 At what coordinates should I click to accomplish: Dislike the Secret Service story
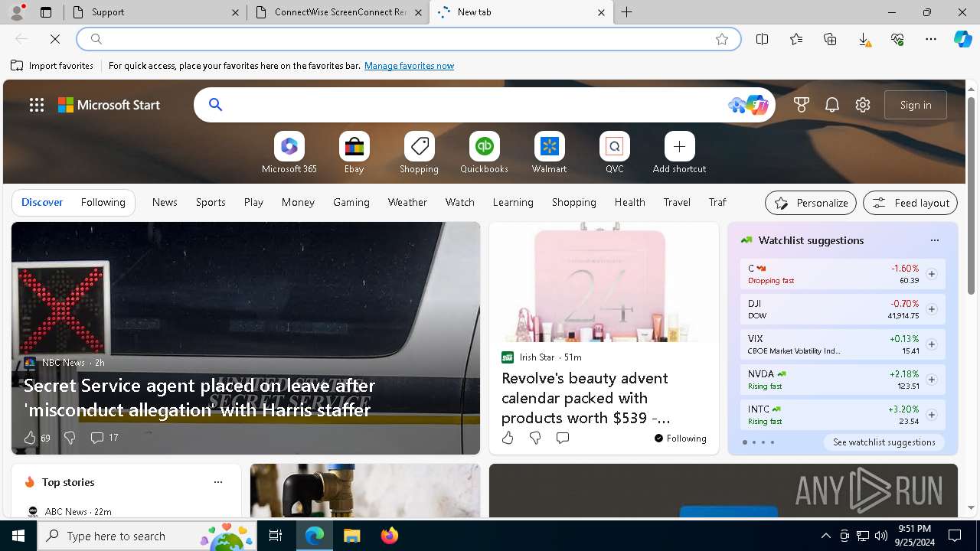[70, 438]
